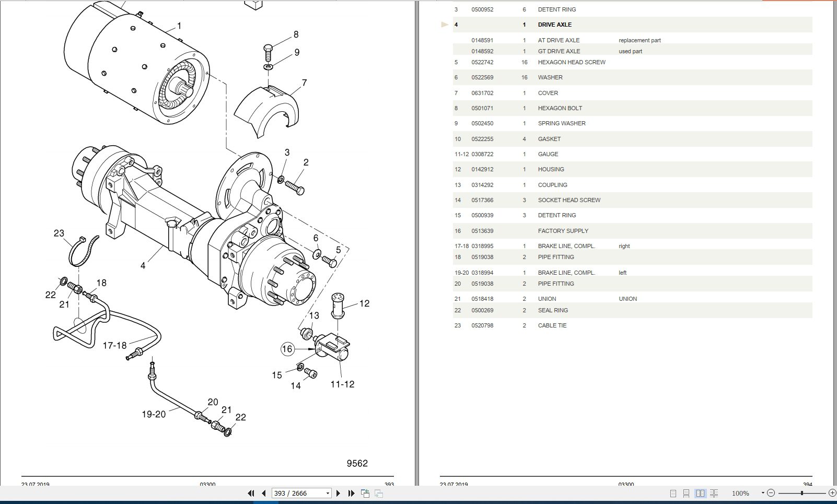Click SPRING WASHER description
Image resolution: width=837 pixels, height=504 pixels.
coord(562,123)
